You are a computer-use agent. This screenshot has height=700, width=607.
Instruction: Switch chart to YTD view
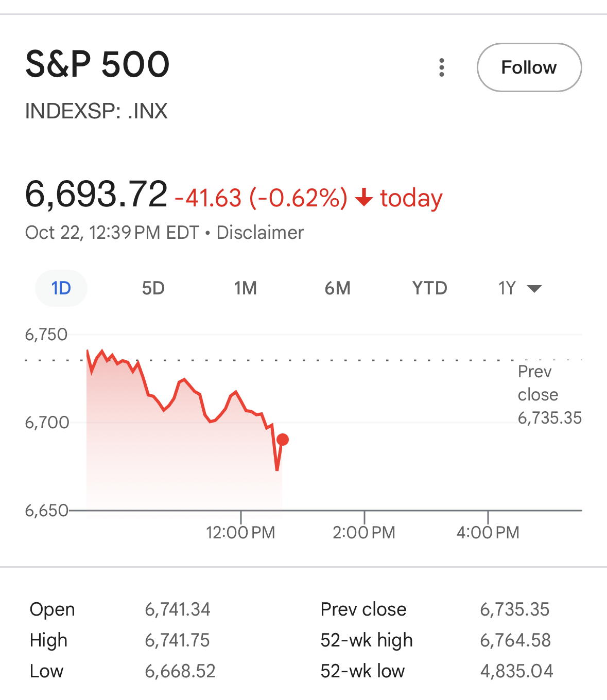429,288
